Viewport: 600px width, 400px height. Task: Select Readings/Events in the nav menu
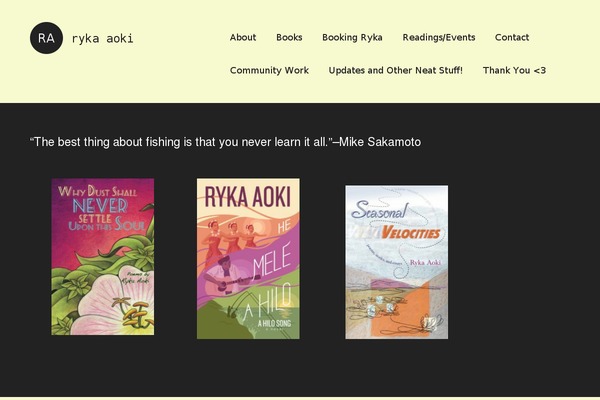pyautogui.click(x=439, y=38)
